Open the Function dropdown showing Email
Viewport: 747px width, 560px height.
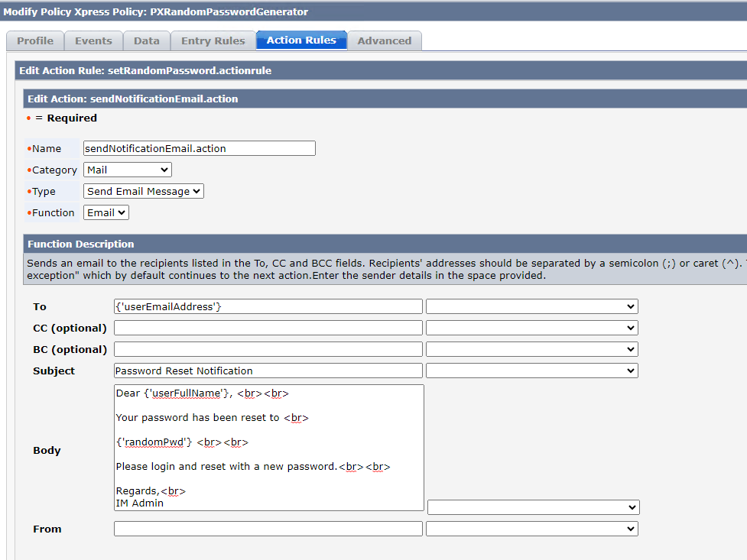pos(106,213)
